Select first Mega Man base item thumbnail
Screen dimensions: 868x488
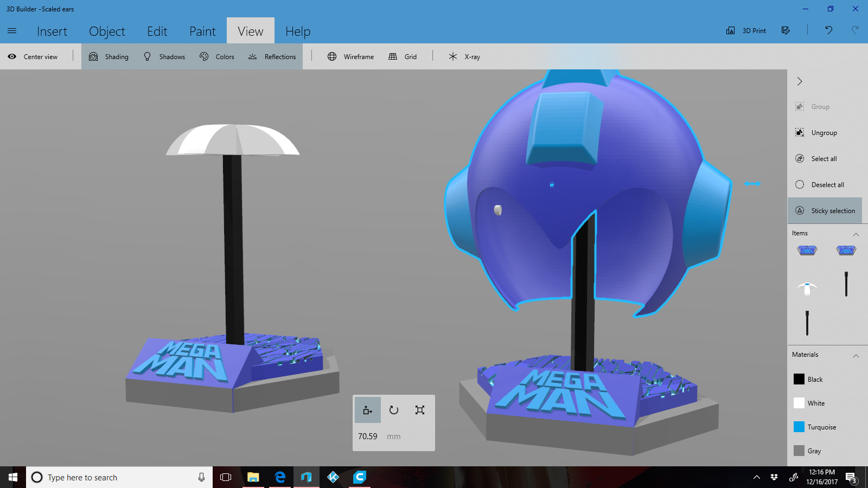click(x=807, y=250)
